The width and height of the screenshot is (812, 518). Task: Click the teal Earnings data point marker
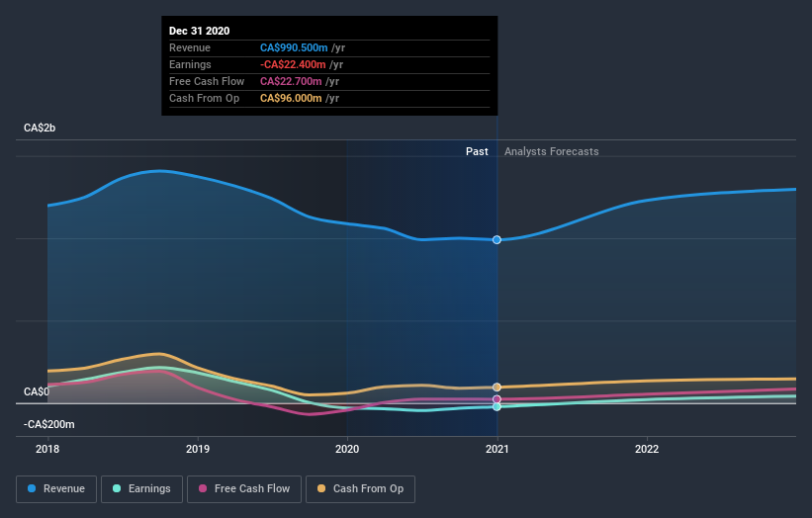[x=496, y=406]
